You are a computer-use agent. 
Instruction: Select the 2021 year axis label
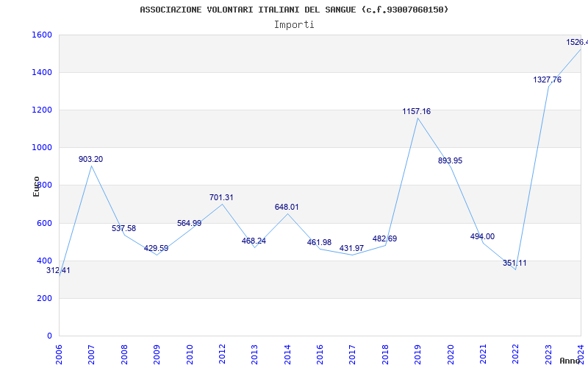483,355
